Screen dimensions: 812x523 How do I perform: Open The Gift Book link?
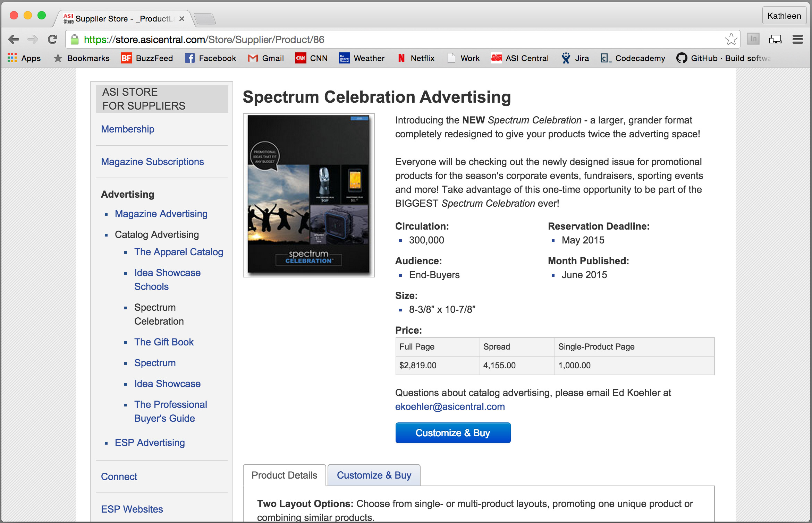point(164,342)
